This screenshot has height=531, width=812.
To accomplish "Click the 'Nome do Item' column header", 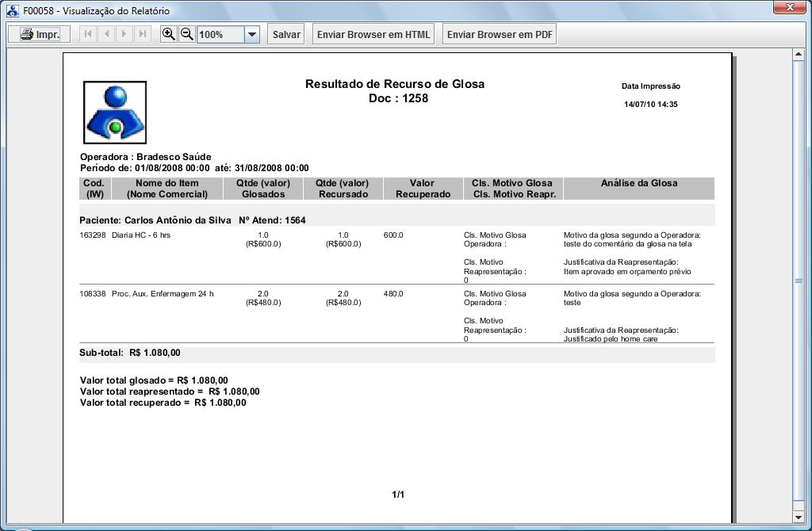I will tap(167, 189).
